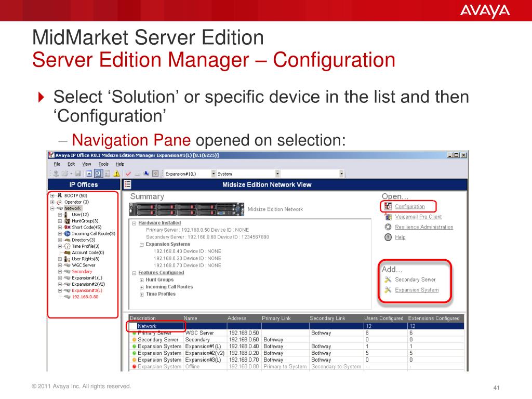
Task: Click Add Expansion System link
Action: coord(417,290)
